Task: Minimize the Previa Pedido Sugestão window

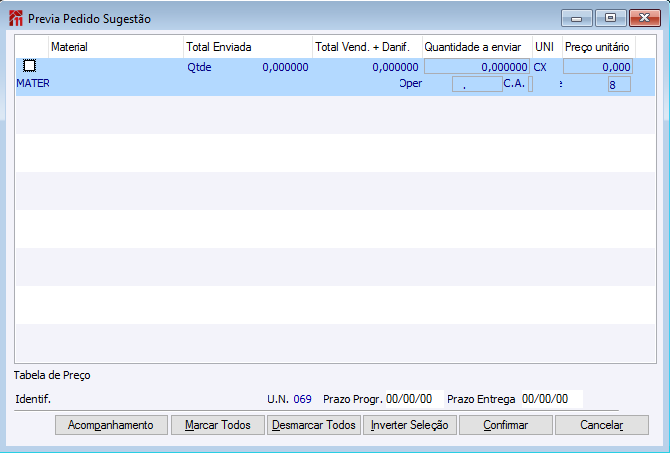Action: click(576, 18)
